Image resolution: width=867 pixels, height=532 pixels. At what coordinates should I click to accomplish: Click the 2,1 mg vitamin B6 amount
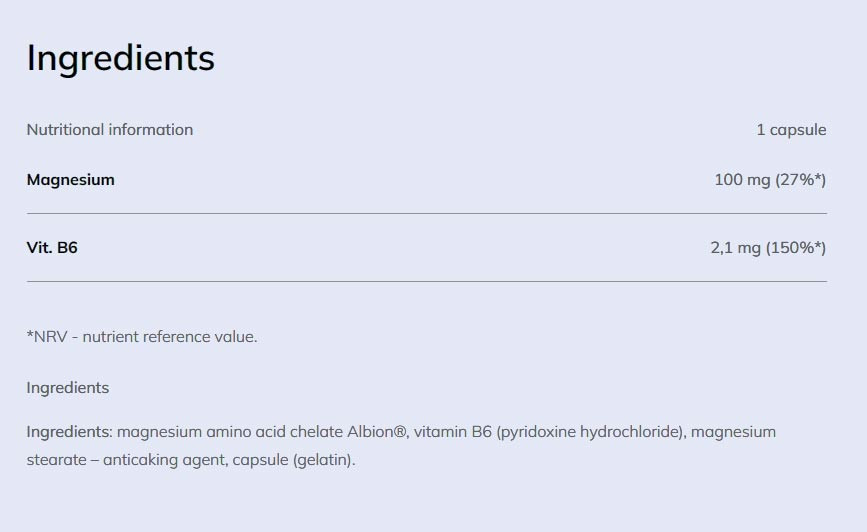click(736, 247)
